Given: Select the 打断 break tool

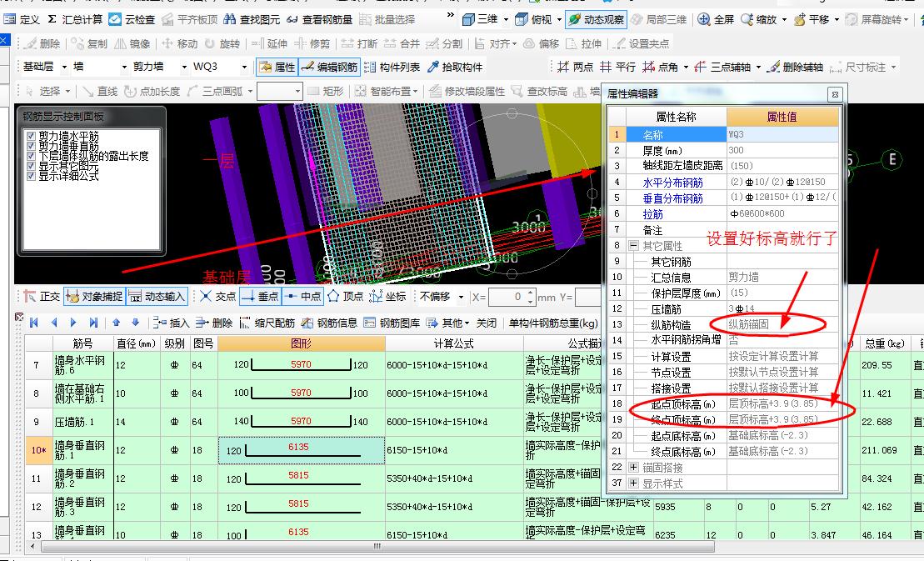Looking at the screenshot, I should pos(359,43).
